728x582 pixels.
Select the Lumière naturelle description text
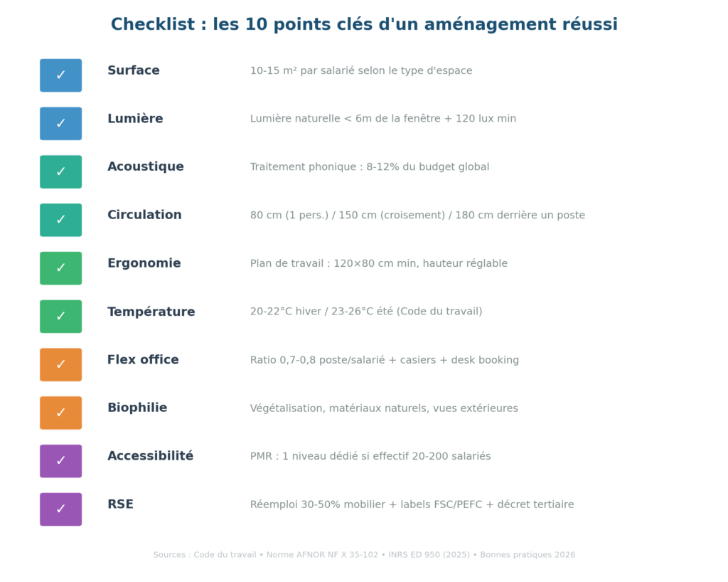coord(383,119)
